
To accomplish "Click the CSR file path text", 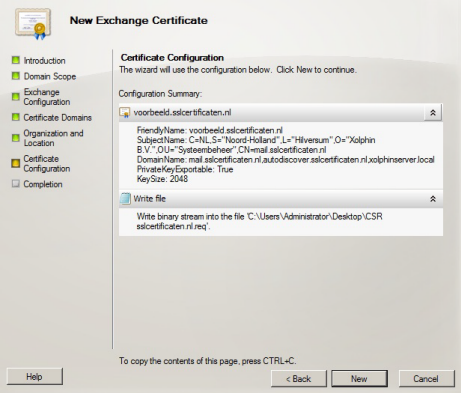I will tap(259, 221).
